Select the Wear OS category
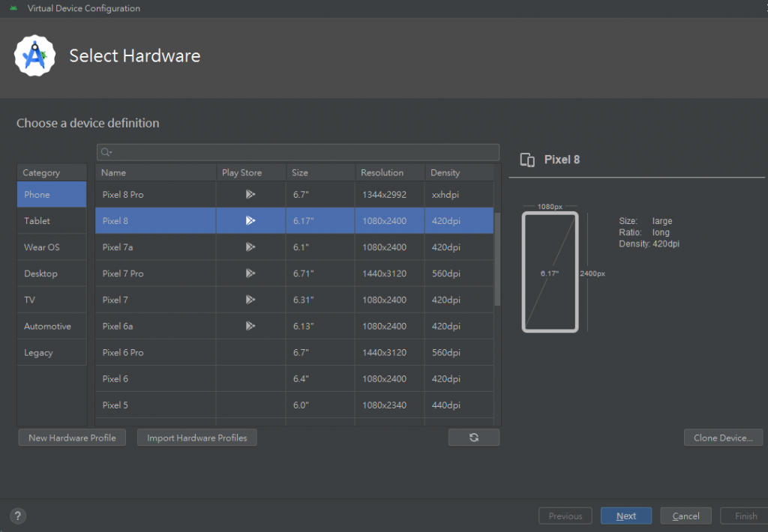768x532 pixels. click(x=52, y=247)
